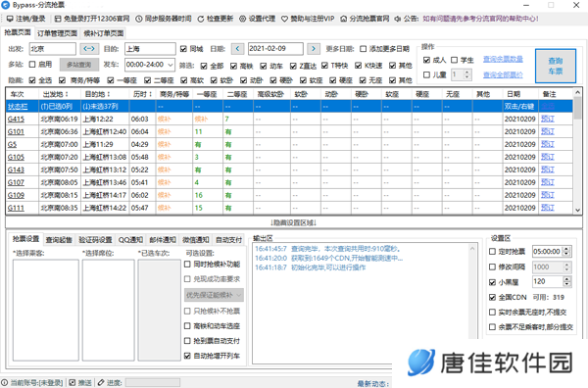Screen dimensions: 588x388
Task: Toggle 二等座 column visibility checkbox
Action: tap(147, 80)
